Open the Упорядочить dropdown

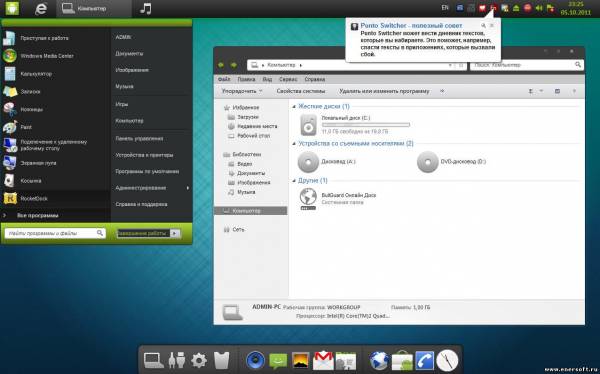tap(242, 91)
